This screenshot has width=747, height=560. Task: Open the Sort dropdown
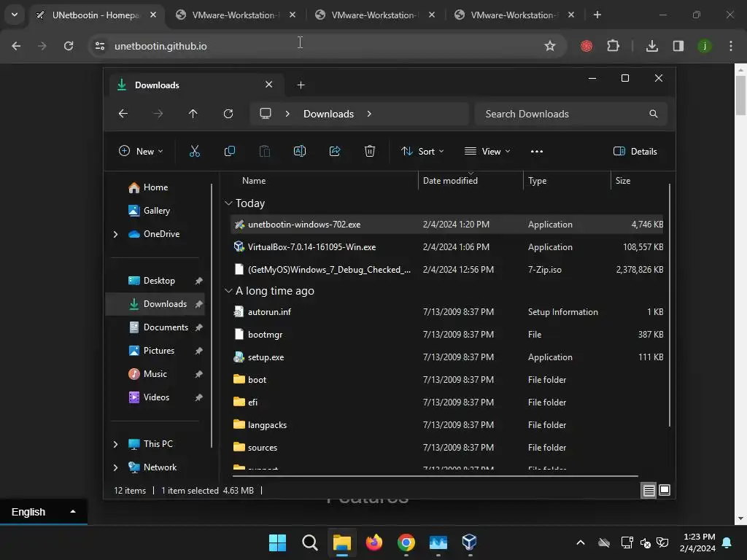[422, 152]
